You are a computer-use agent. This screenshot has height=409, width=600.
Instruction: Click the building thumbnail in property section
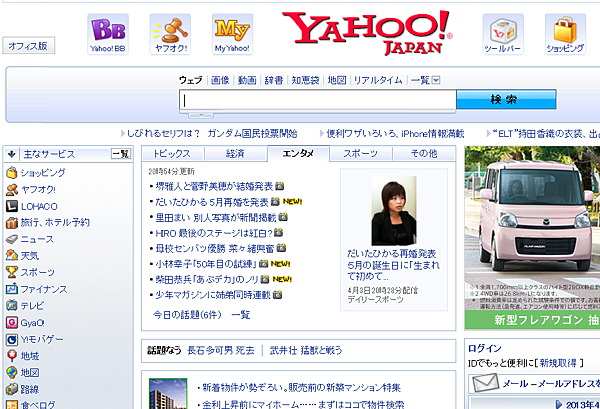click(x=168, y=394)
